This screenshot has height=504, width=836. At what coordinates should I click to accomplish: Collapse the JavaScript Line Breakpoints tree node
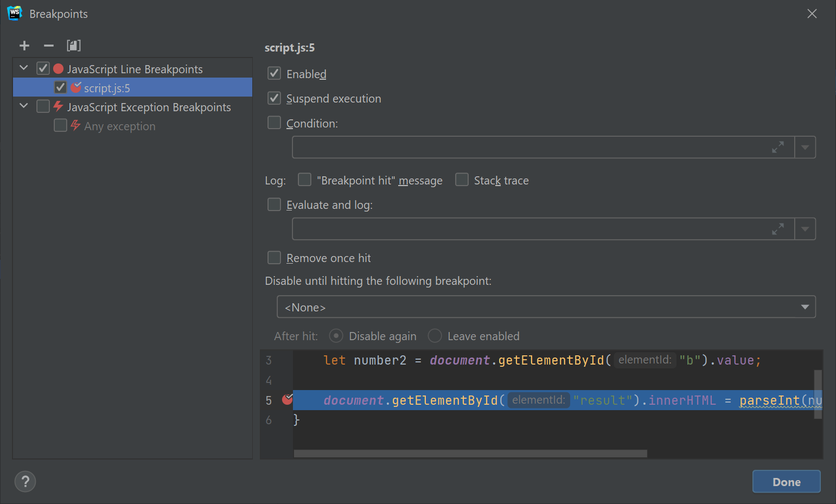[23, 67]
